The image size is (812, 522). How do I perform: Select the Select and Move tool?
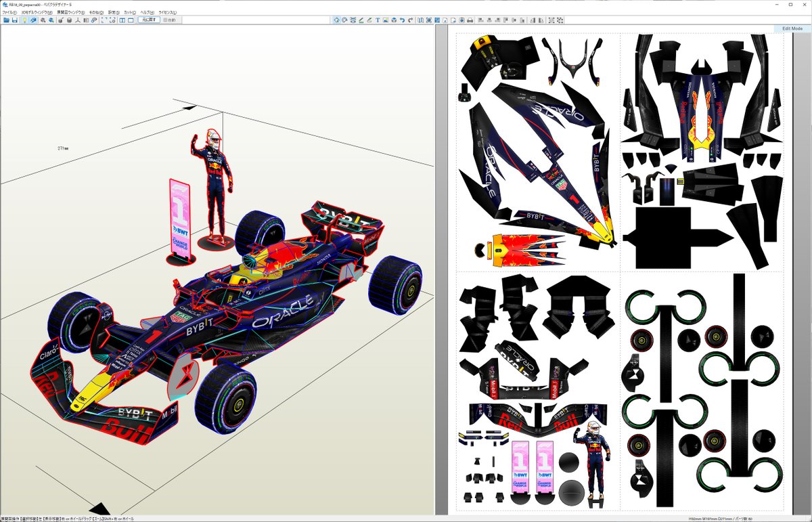[336, 20]
